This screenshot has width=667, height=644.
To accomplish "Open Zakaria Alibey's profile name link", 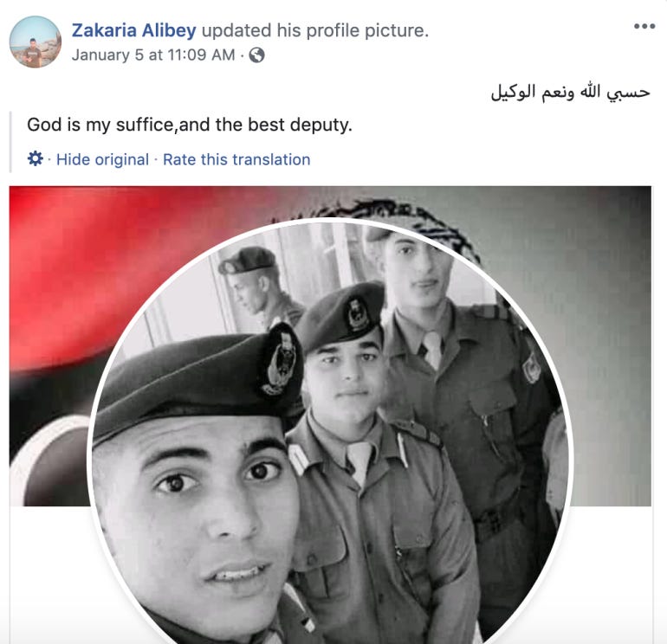I will pos(133,30).
